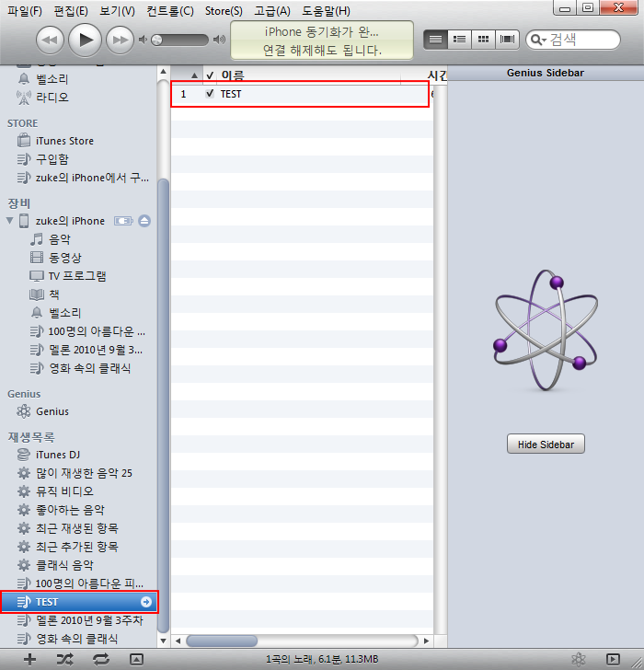Viewport: 644px width, 670px height.
Task: Click the horizontal scrollbar thumb
Action: [222, 641]
